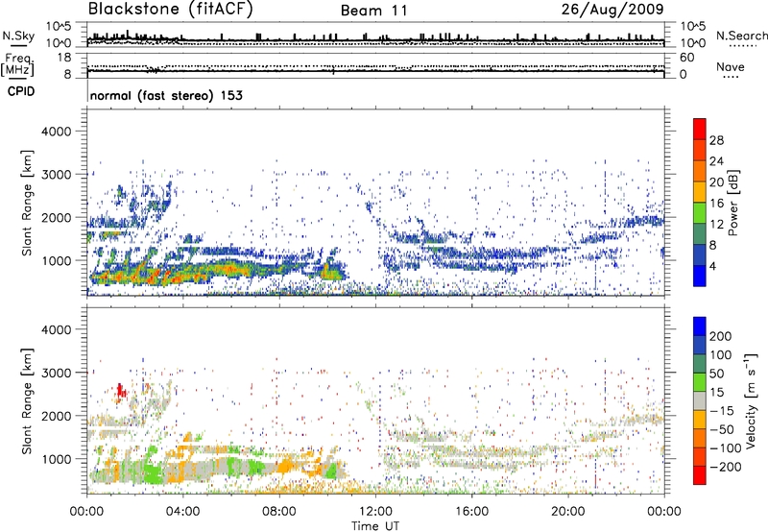The width and height of the screenshot is (768, 532).
Task: Click the Power [dB] colorbar title
Action: click(733, 203)
